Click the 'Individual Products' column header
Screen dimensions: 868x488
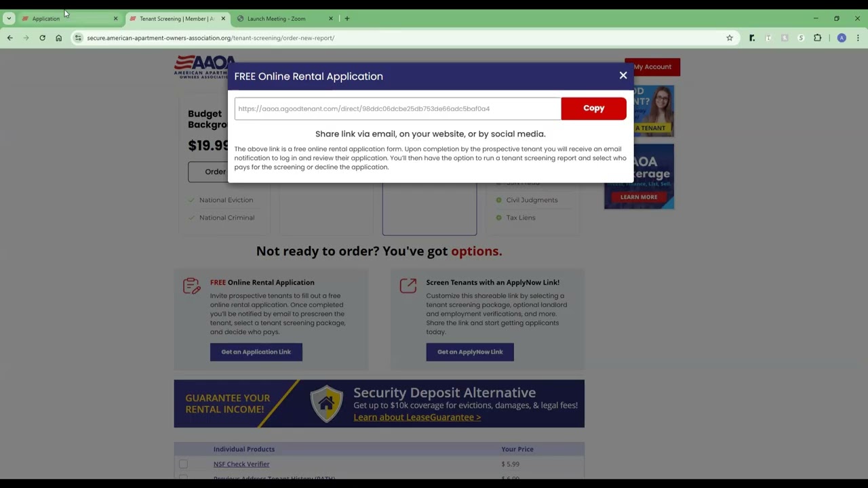244,449
